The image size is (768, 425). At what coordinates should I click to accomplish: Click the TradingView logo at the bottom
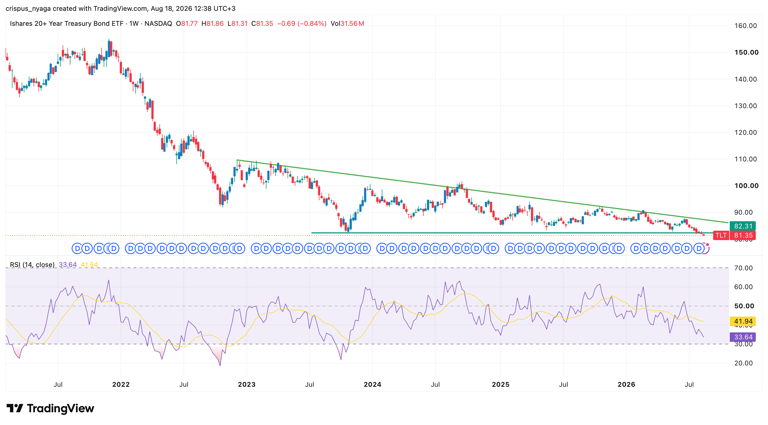point(50,408)
